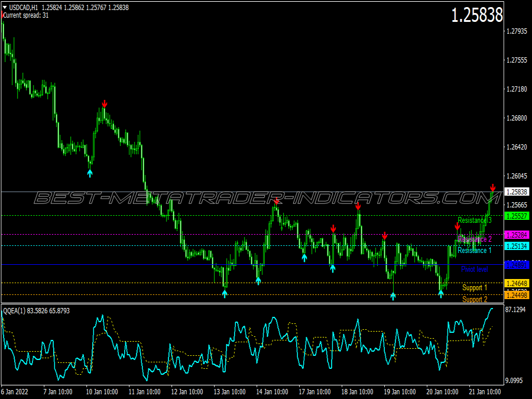This screenshot has height=399, width=532.
Task: Click the 'Current spread: 31' label
Action: coord(26,15)
